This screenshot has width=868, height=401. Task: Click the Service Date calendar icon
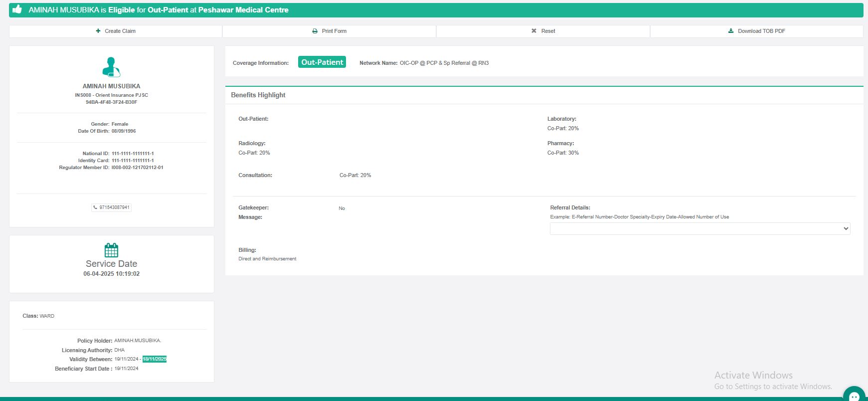pyautogui.click(x=111, y=250)
